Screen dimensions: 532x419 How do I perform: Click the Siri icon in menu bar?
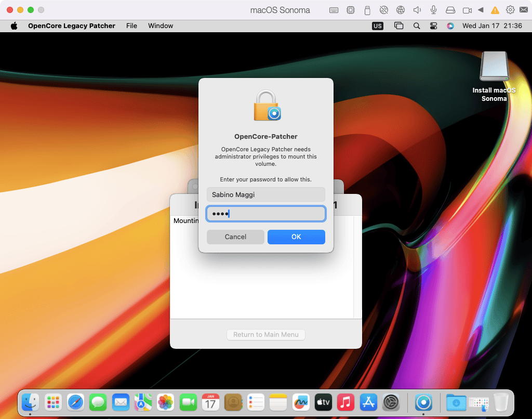coord(450,25)
